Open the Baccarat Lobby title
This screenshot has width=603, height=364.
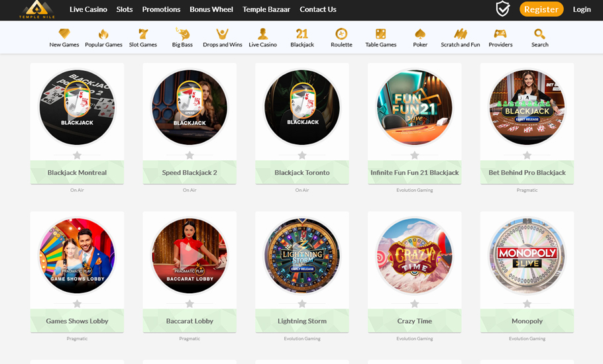(190, 321)
